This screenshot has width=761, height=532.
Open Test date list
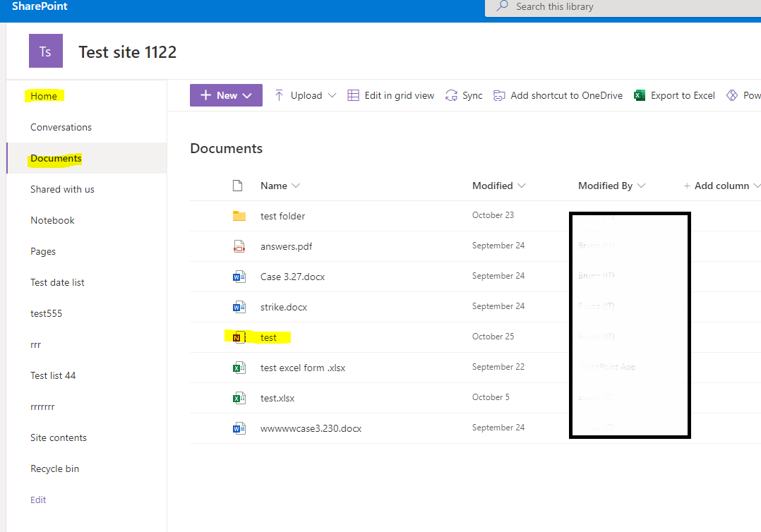pos(57,282)
